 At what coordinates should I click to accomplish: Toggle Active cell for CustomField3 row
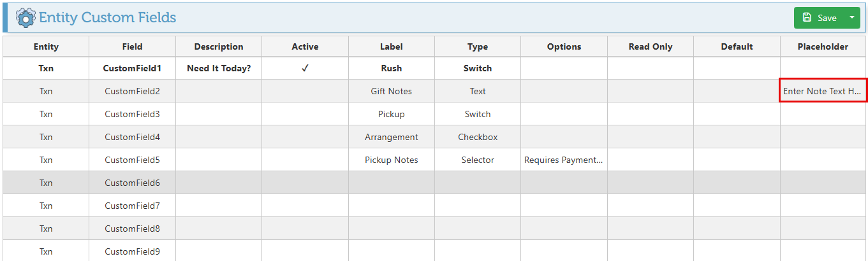click(305, 114)
